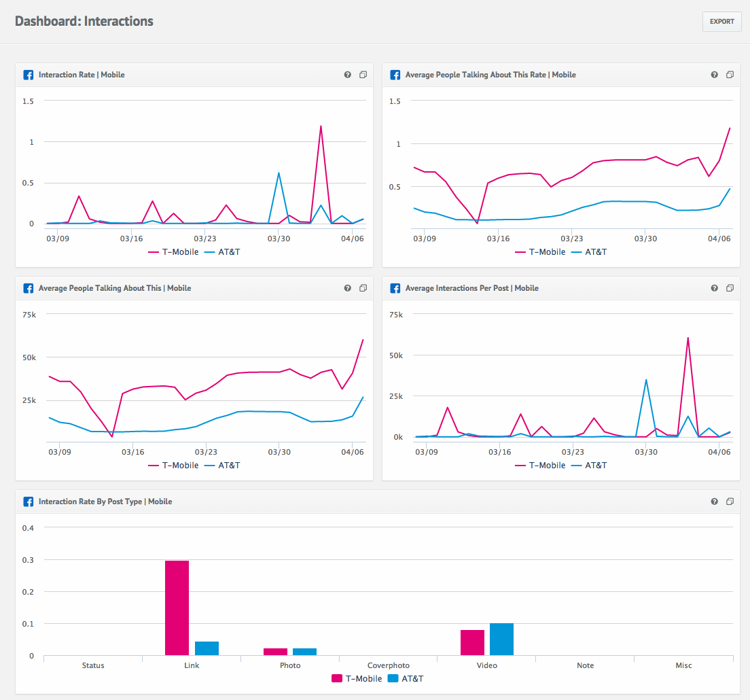
Task: Open help for Average Interactions Per Post chart
Action: tap(714, 288)
